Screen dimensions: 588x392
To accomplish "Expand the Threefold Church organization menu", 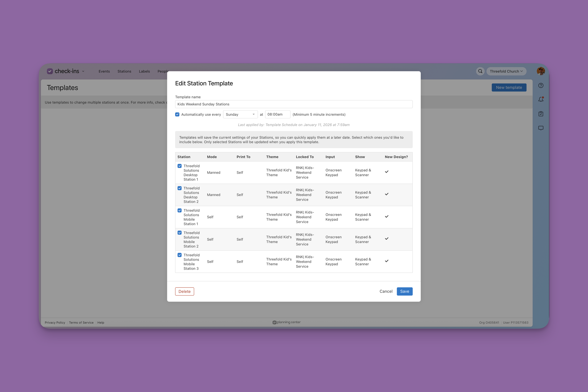I will (x=506, y=71).
